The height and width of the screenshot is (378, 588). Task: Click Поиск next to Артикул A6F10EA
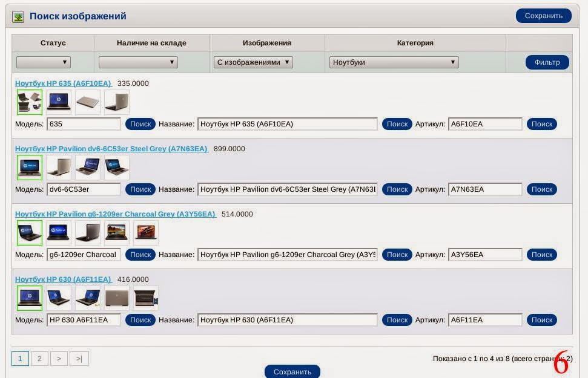tap(542, 124)
